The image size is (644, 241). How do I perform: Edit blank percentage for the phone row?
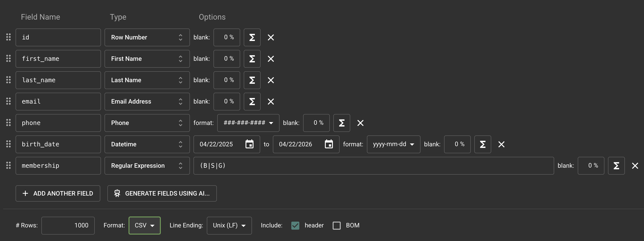pos(316,123)
